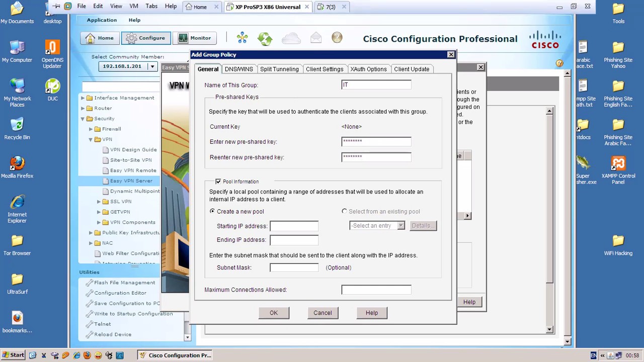Click the gold question mark help icon

click(337, 38)
